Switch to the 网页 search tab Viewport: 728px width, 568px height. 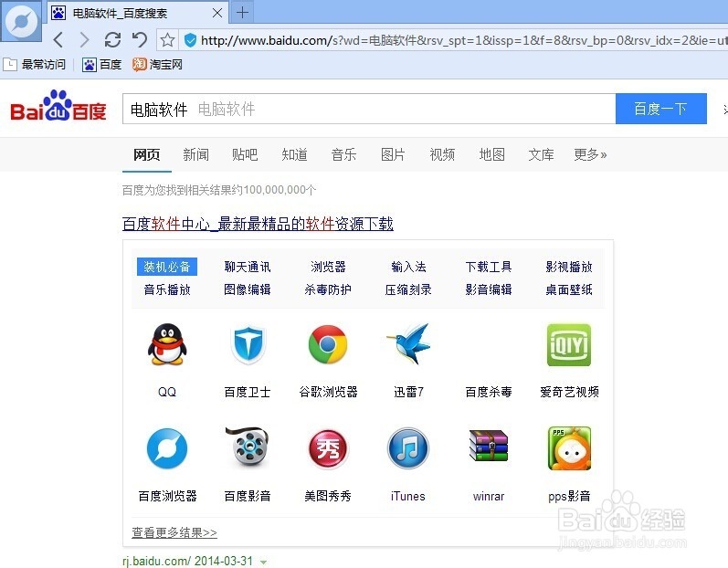[x=147, y=154]
